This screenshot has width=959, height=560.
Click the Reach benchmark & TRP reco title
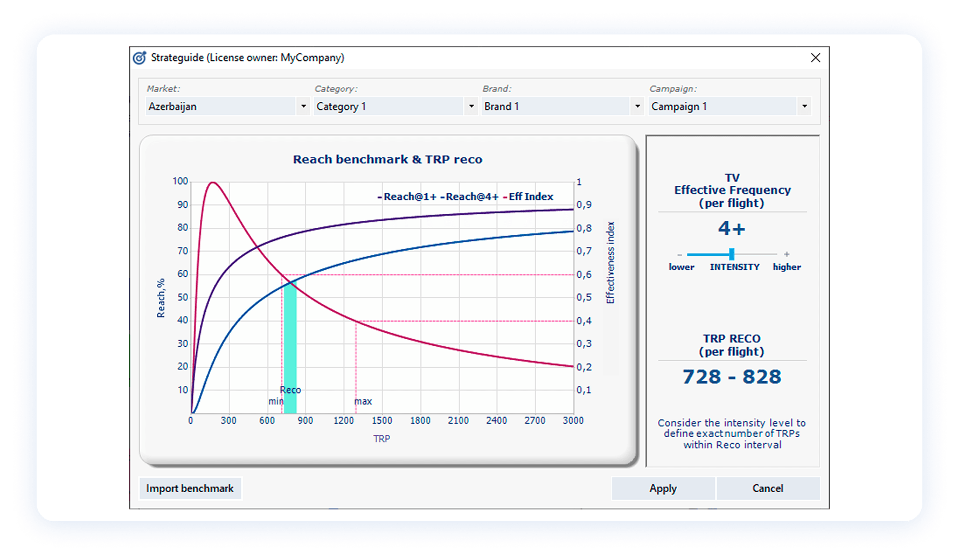coord(387,159)
